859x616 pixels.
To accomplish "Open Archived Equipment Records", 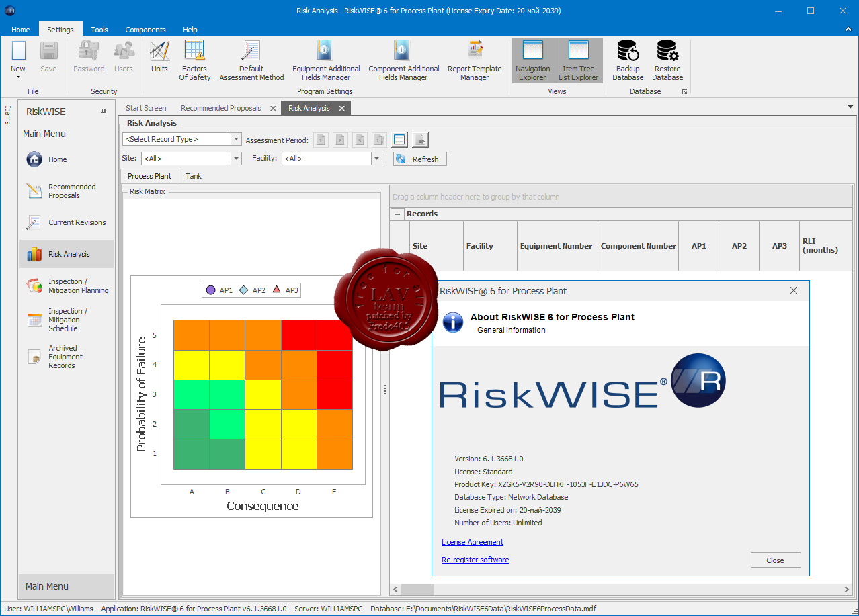I will tap(67, 357).
